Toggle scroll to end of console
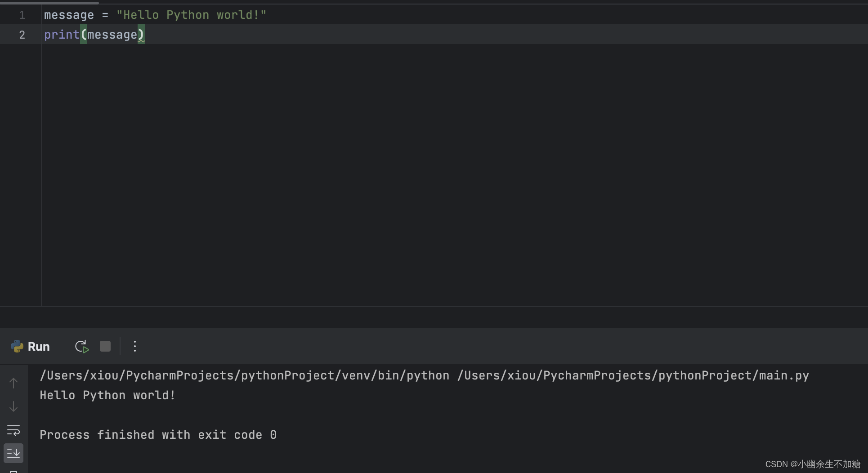Image resolution: width=868 pixels, height=473 pixels. pos(13,453)
